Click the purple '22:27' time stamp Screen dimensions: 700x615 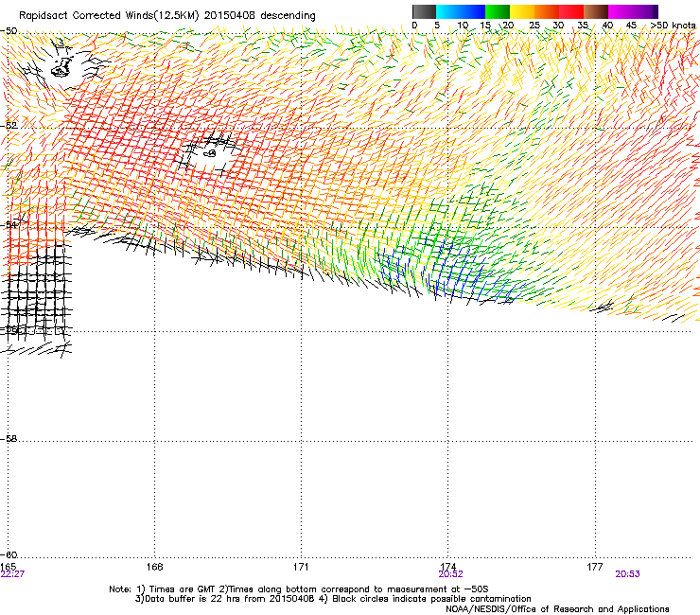click(12, 574)
